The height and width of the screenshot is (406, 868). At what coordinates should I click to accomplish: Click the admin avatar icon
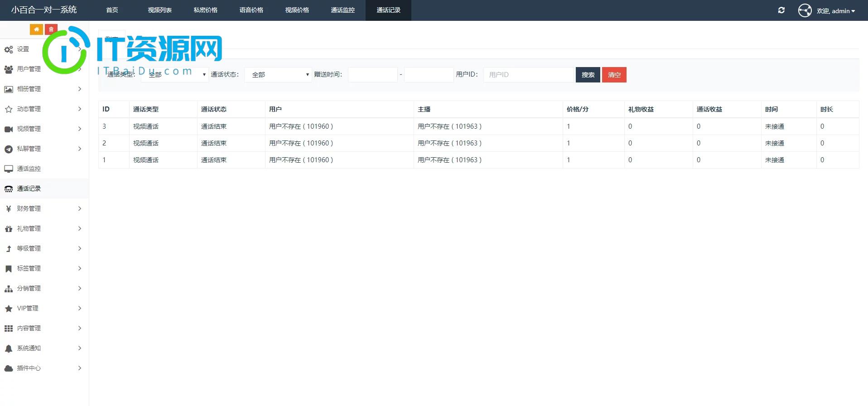[805, 10]
